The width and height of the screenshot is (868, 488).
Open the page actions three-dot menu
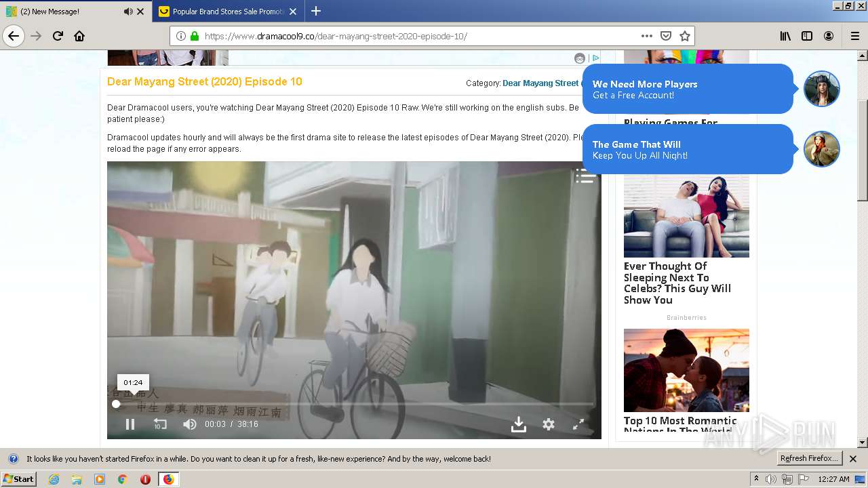(x=647, y=36)
